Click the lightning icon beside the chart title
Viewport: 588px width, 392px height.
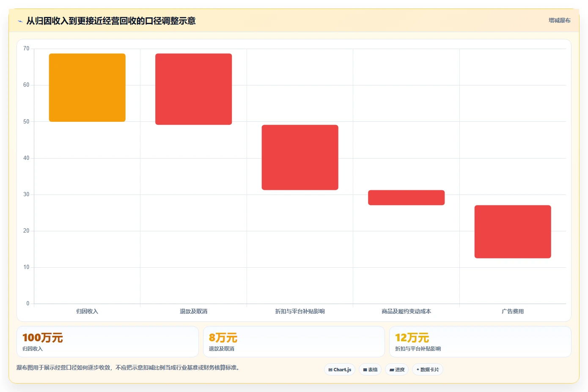(x=20, y=21)
